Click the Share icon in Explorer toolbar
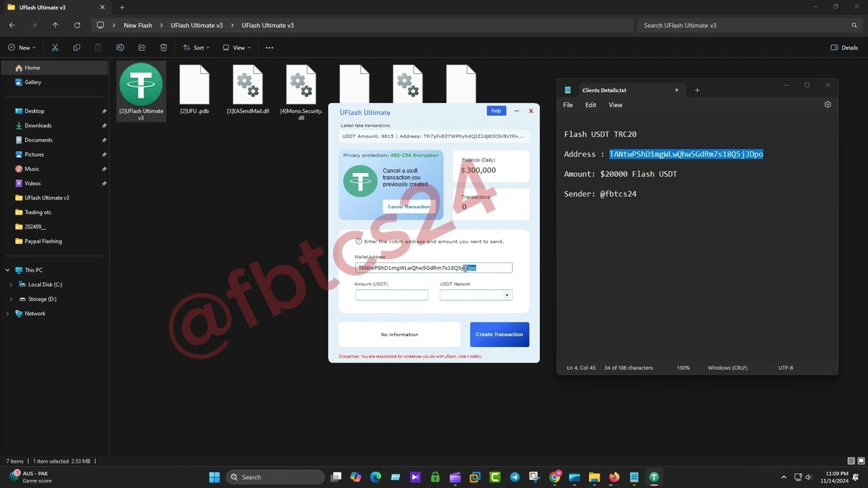Image resolution: width=868 pixels, height=488 pixels. tap(142, 47)
